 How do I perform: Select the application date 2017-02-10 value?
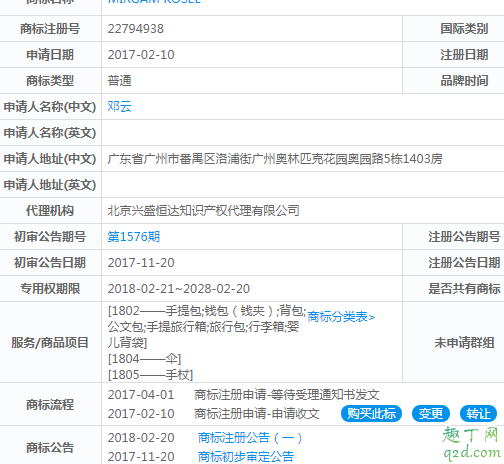[x=141, y=55]
